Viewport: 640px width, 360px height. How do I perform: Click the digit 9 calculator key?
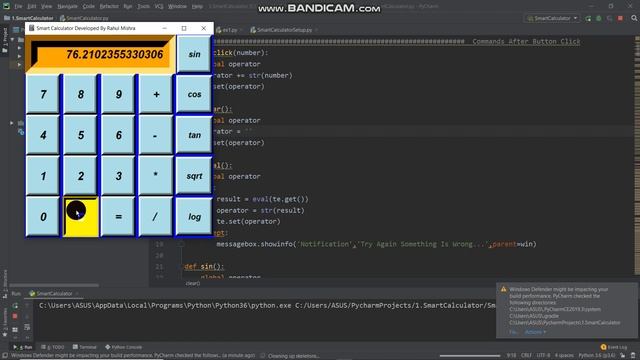click(118, 94)
